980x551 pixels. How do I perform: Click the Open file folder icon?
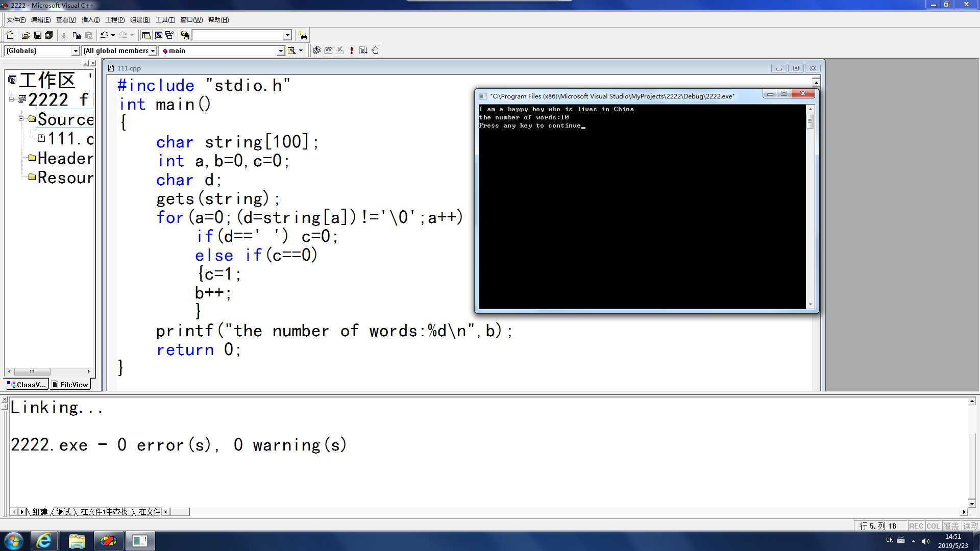(26, 35)
